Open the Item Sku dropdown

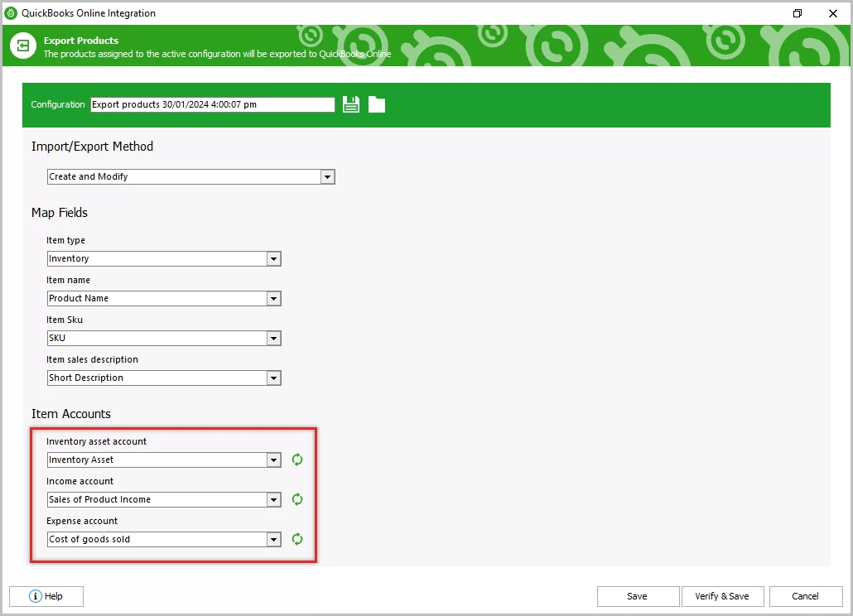[273, 338]
